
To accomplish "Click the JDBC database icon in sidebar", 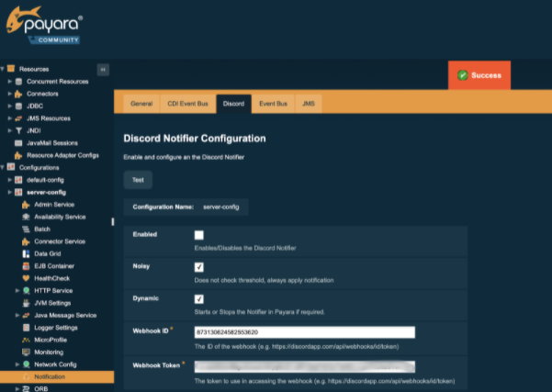I will tap(18, 106).
